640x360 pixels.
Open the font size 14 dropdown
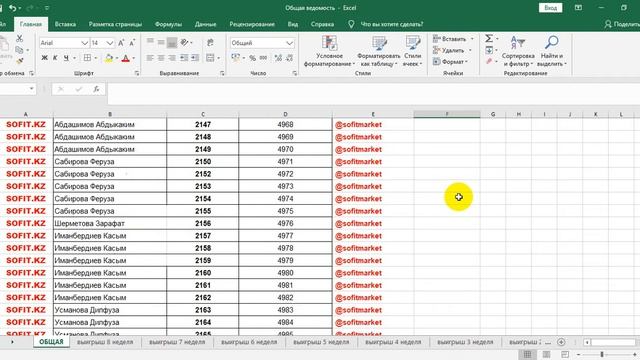(110, 43)
